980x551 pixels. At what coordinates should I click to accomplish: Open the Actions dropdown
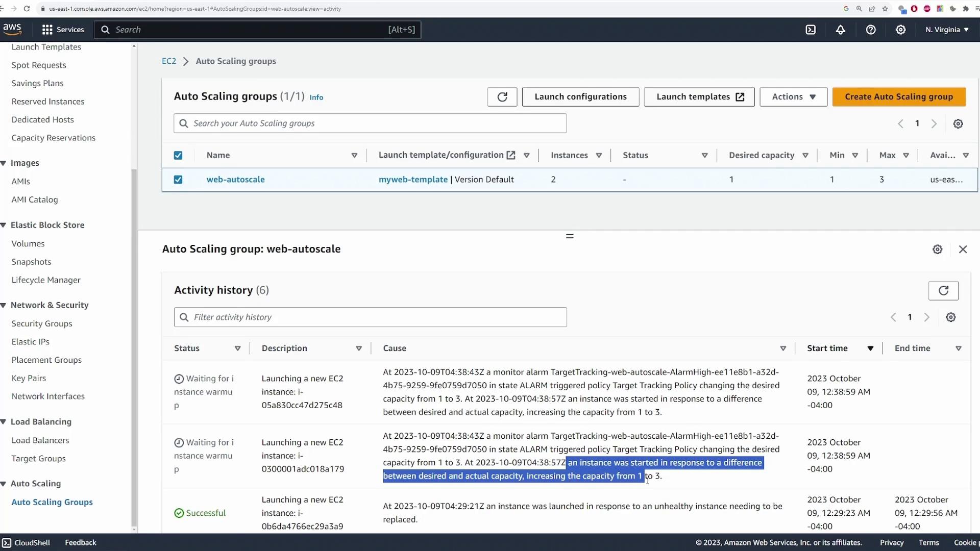point(793,97)
